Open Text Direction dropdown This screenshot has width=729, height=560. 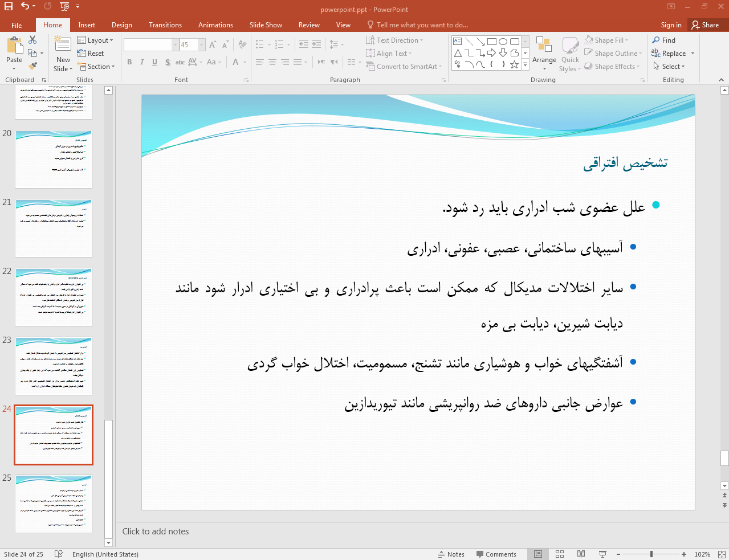pyautogui.click(x=394, y=40)
